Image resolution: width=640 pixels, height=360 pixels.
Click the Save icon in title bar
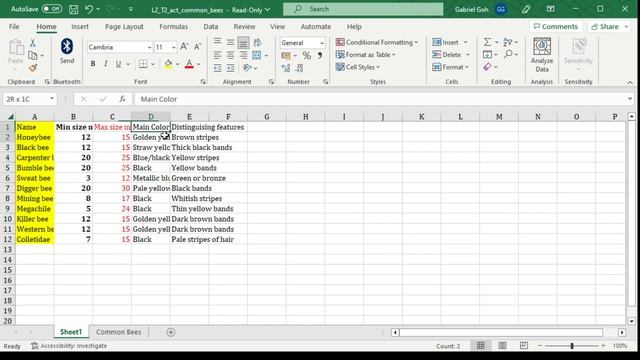73,9
